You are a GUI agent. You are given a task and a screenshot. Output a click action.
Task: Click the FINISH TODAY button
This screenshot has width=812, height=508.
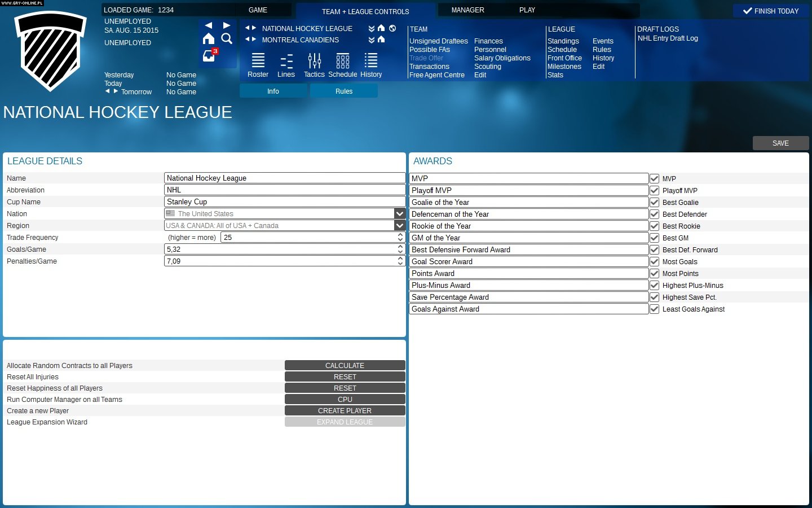[x=771, y=11]
